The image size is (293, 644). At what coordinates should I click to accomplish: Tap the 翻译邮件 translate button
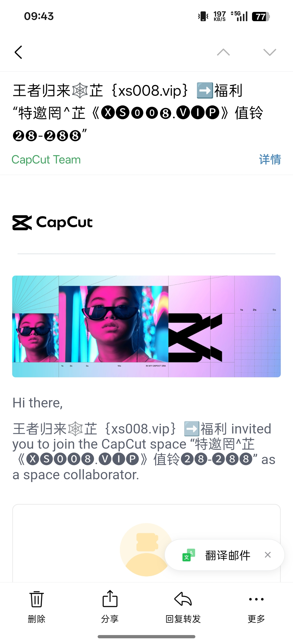228,555
